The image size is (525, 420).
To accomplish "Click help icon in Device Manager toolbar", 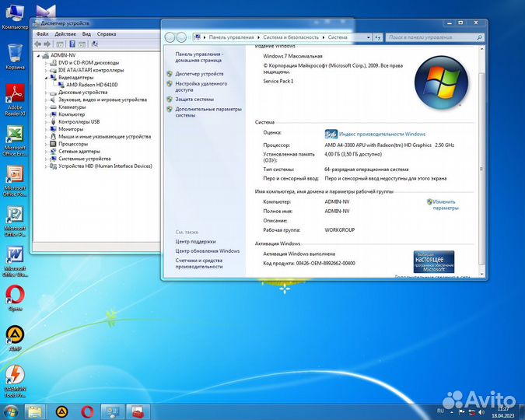I will pos(72,44).
